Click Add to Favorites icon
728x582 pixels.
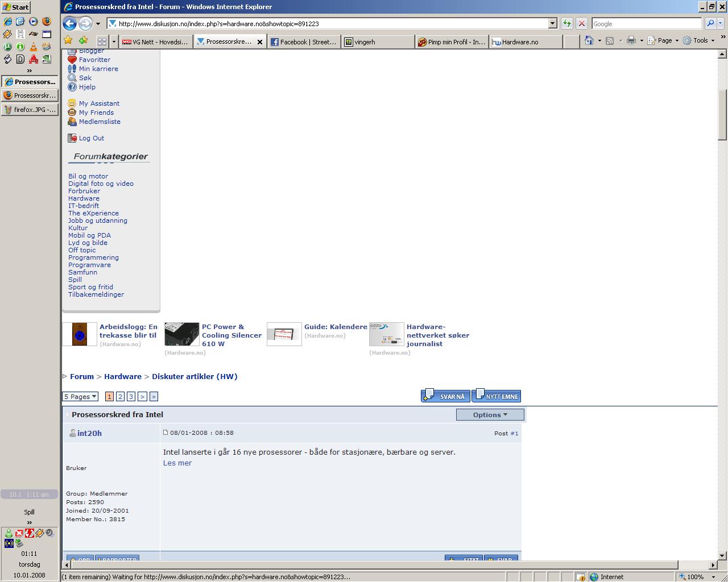pyautogui.click(x=84, y=40)
